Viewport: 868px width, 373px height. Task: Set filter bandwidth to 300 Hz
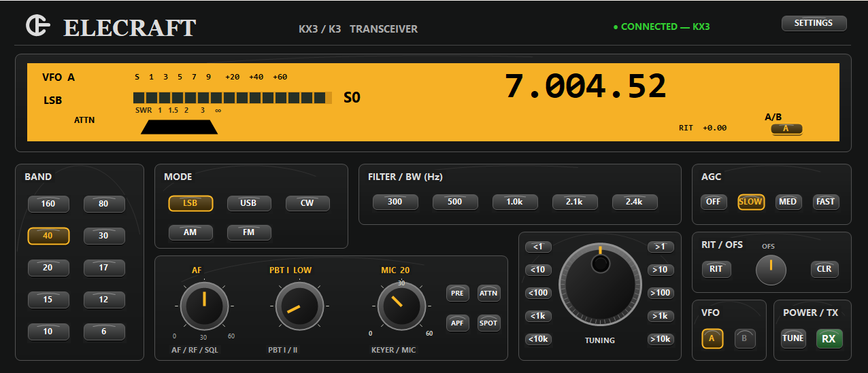point(395,202)
